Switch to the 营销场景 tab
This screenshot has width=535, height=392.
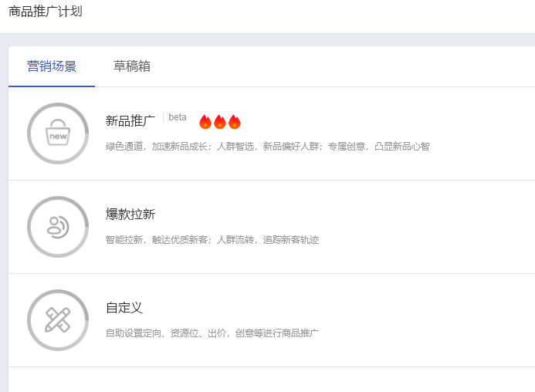pyautogui.click(x=52, y=66)
